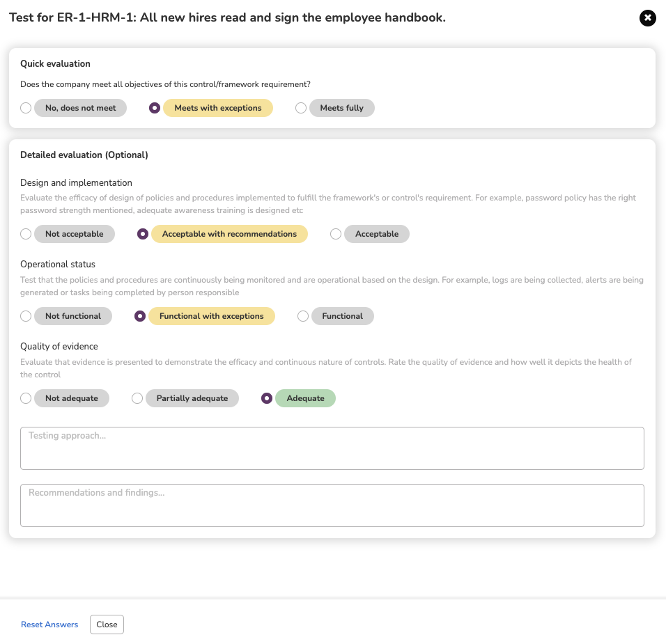Close the test dialog with X icon
666x644 pixels.
[x=647, y=18]
